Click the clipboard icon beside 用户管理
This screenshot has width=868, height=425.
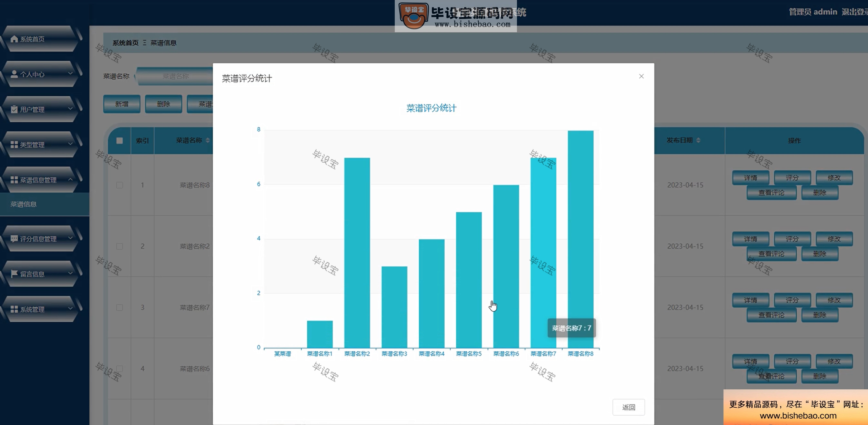point(14,109)
